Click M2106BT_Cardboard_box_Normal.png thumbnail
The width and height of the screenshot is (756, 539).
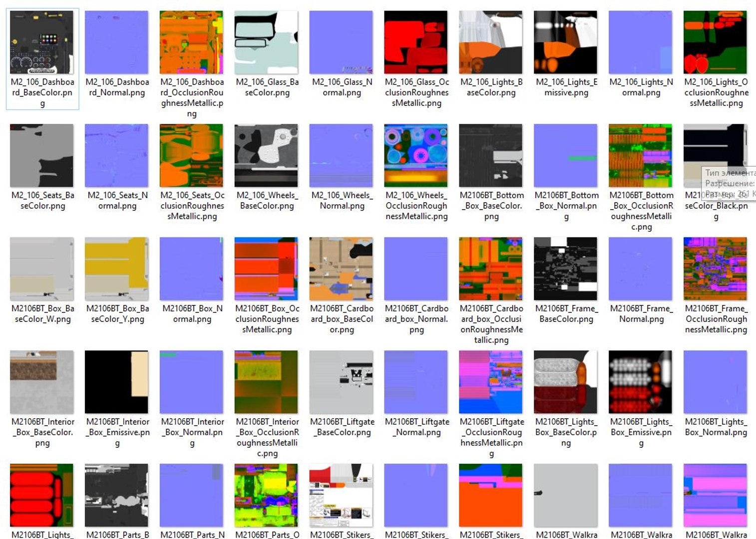coord(416,269)
